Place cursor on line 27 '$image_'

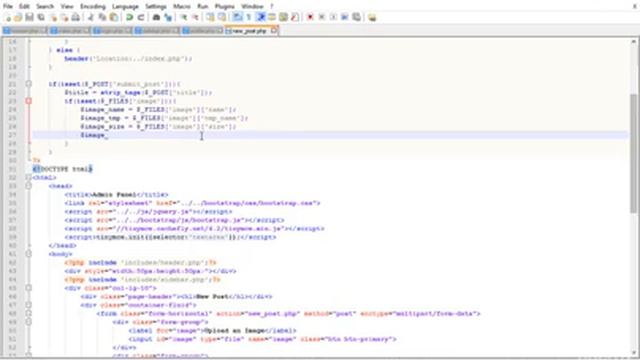pyautogui.click(x=94, y=135)
